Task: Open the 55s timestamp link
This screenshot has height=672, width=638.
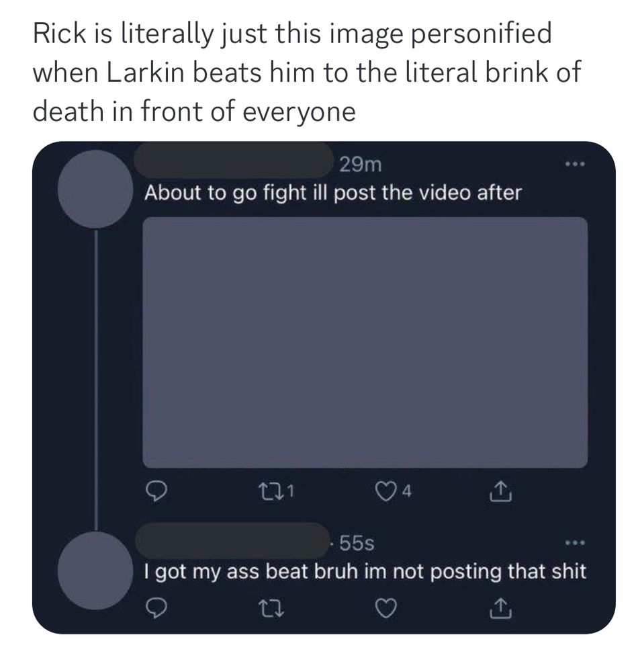Action: tap(357, 544)
